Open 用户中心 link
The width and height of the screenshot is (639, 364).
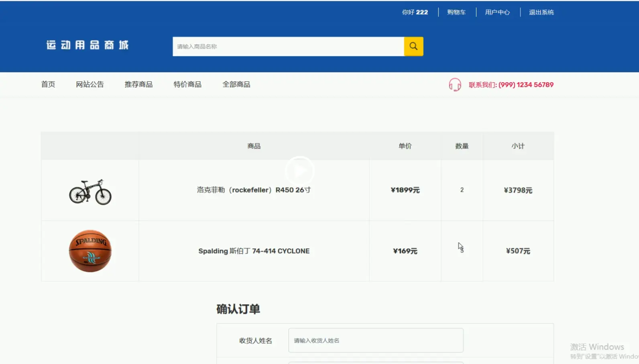(497, 12)
